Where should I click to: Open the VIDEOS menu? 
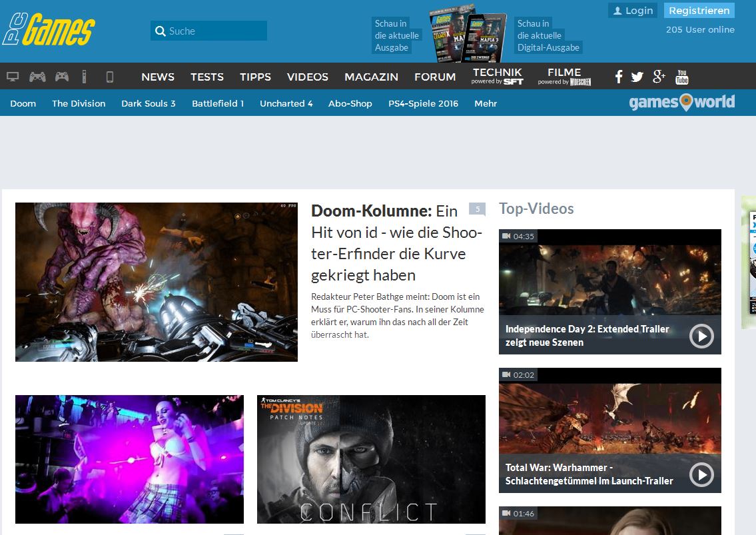[x=307, y=77]
